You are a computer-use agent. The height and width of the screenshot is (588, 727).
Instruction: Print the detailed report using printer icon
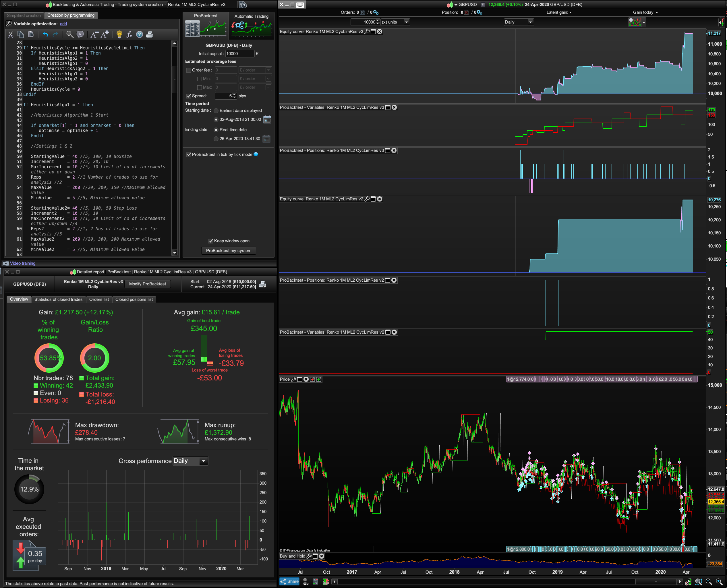[x=262, y=284]
